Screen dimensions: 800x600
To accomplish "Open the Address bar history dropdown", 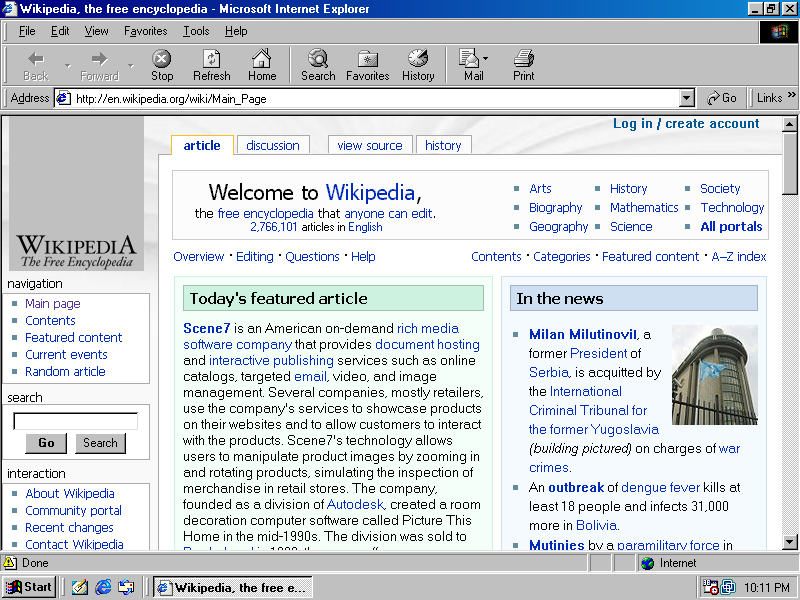I will tap(687, 98).
